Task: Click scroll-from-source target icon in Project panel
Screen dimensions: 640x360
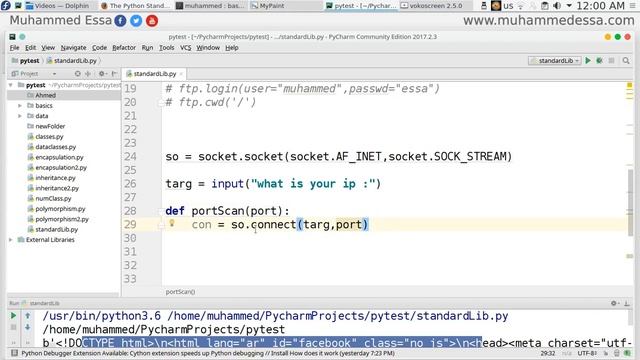Action: [x=78, y=73]
